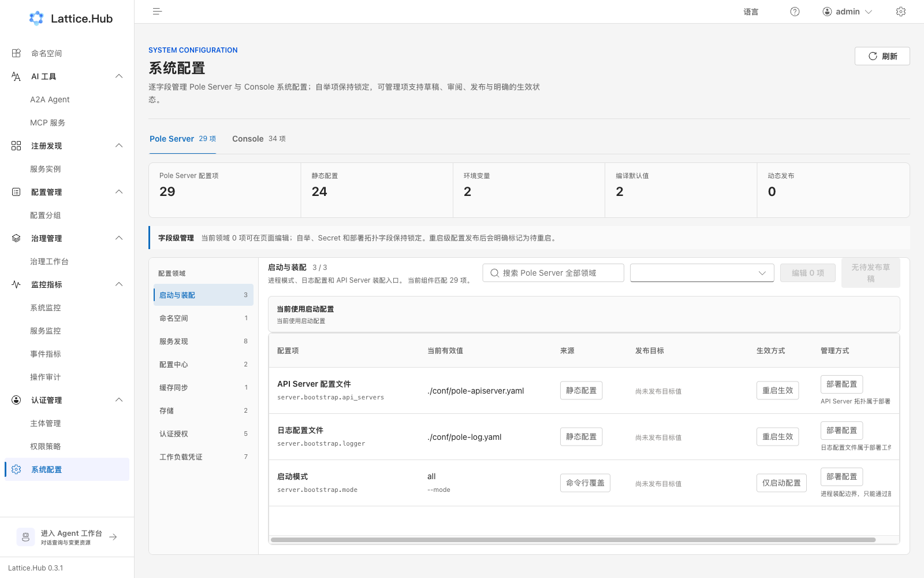Click 进入 Agent 工作台 link
This screenshot has height=578, width=924.
[x=67, y=537]
